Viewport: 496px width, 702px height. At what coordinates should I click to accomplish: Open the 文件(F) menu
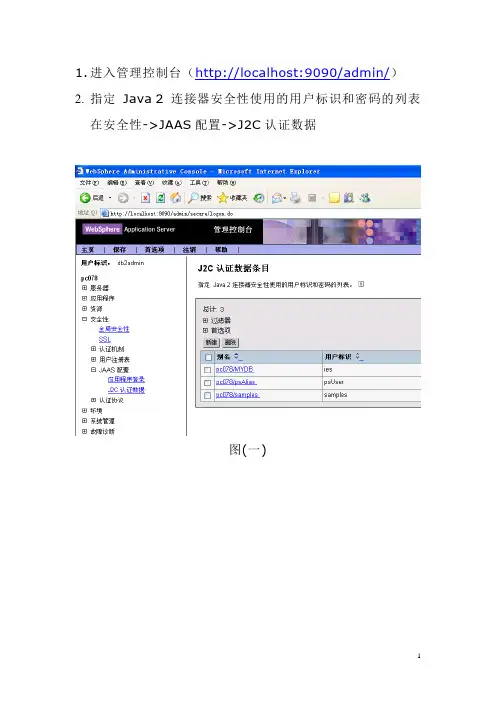click(x=89, y=183)
